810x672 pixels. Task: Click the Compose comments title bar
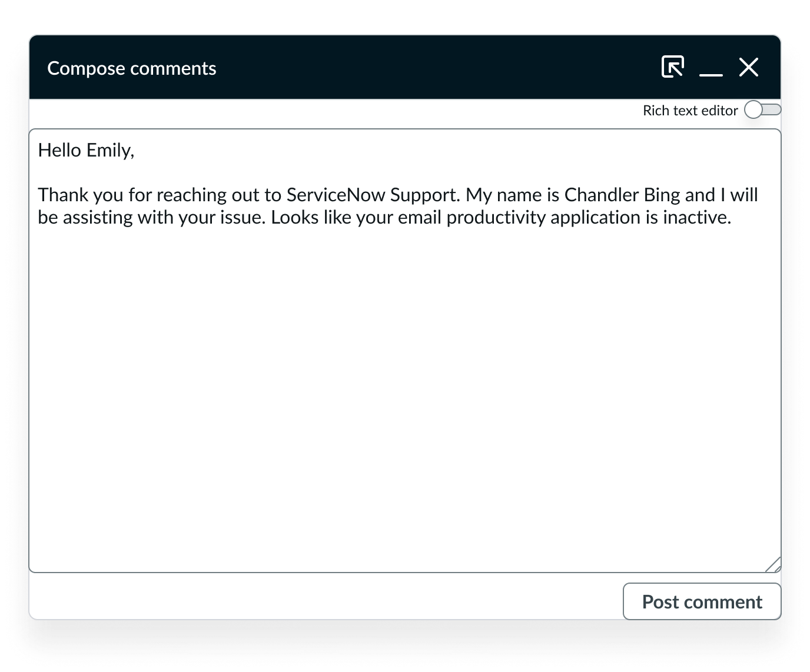click(x=132, y=68)
